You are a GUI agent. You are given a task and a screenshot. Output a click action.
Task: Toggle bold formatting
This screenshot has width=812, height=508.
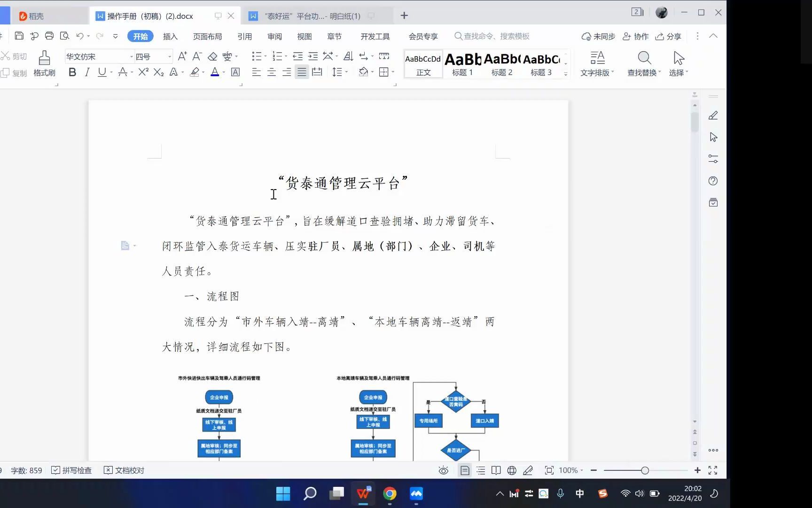pos(72,72)
